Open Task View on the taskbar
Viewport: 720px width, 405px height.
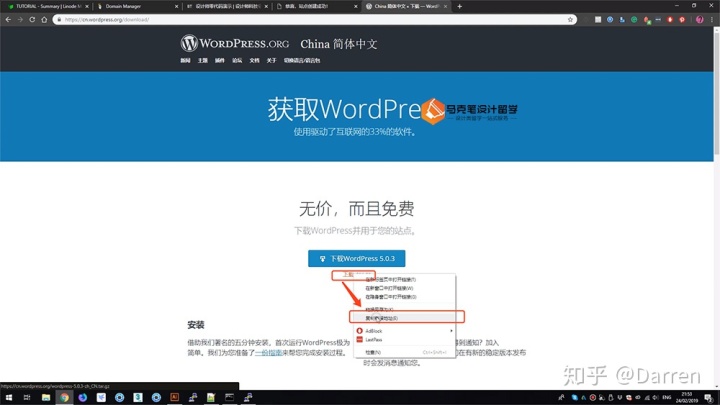[x=27, y=397]
